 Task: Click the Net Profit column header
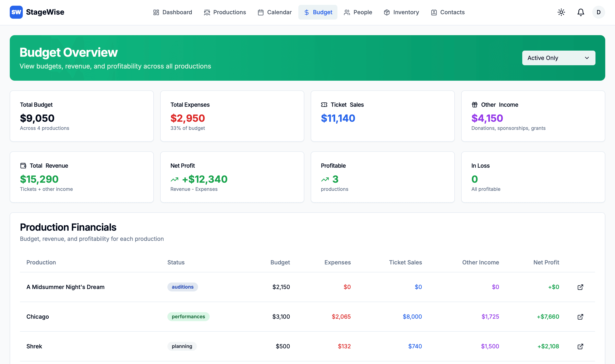pyautogui.click(x=546, y=262)
